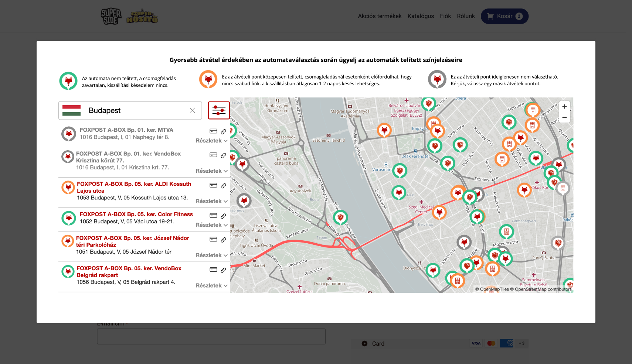
Task: Click orange fox marker near Szegi Medical Center
Action: pyautogui.click(x=439, y=212)
